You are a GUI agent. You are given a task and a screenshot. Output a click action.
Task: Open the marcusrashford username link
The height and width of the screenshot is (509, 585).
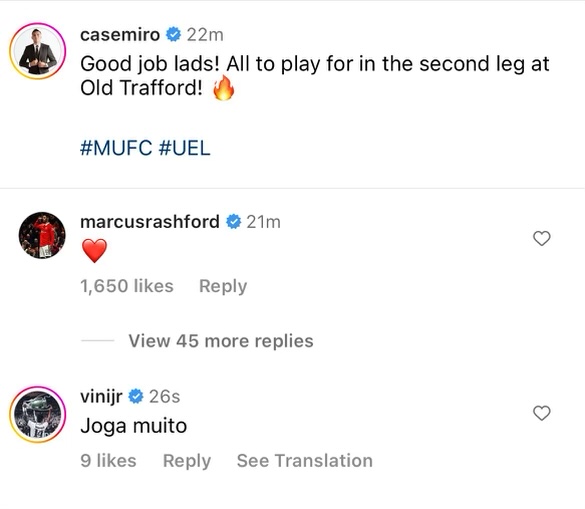(150, 222)
